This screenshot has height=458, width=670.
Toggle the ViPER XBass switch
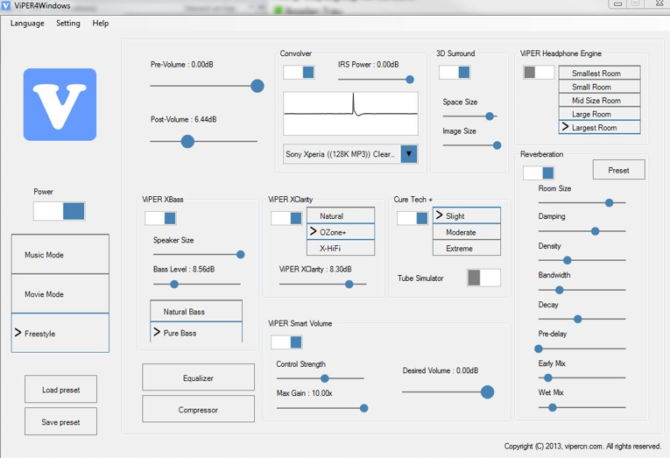(160, 218)
